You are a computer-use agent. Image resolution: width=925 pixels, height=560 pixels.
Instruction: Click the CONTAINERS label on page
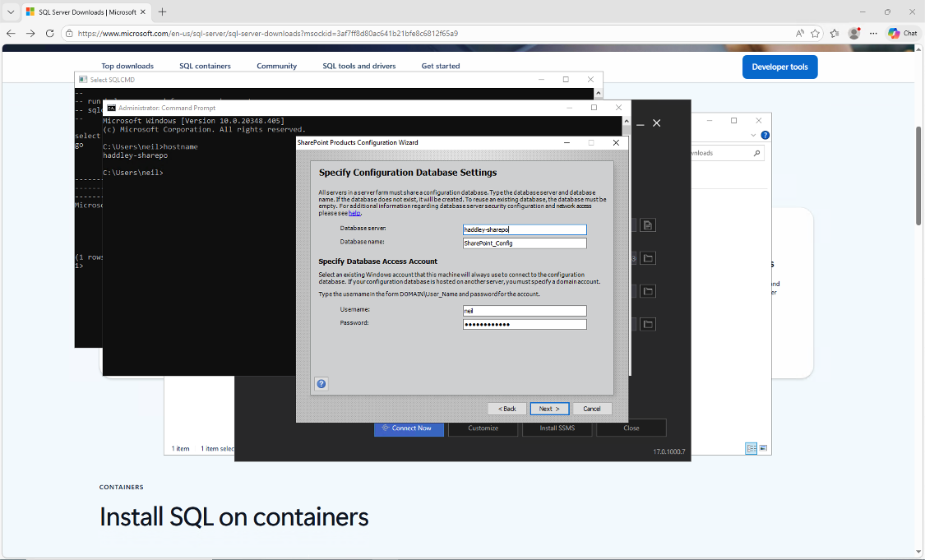tap(122, 488)
